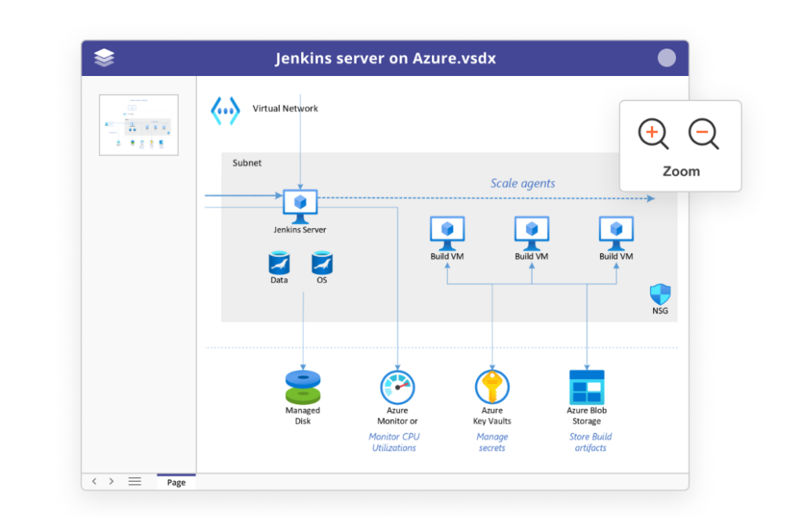Select the Virtual Network icon
Image resolution: width=803 pixels, height=532 pixels.
pyautogui.click(x=225, y=109)
